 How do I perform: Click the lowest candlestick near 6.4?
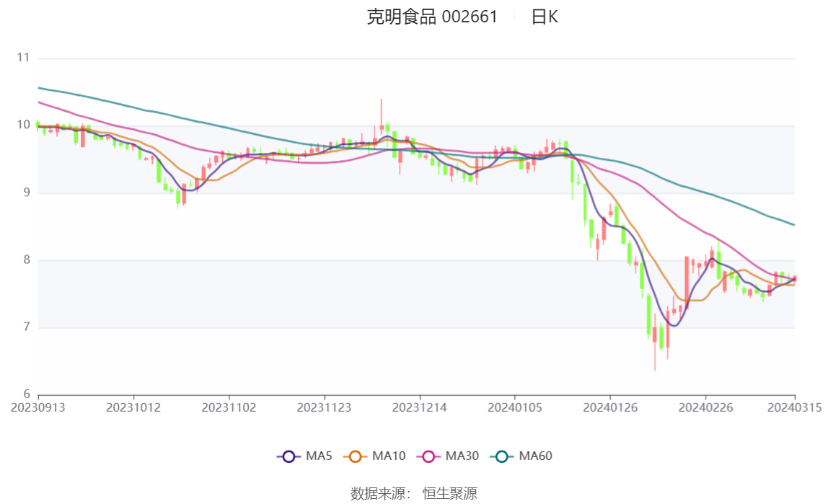(655, 342)
